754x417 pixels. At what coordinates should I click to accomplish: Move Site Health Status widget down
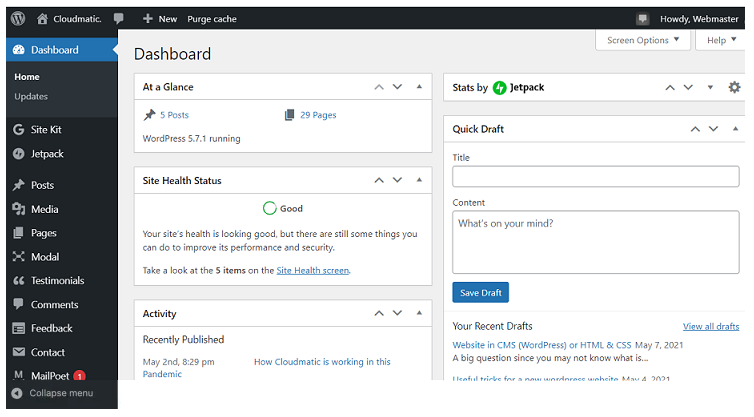tap(397, 180)
